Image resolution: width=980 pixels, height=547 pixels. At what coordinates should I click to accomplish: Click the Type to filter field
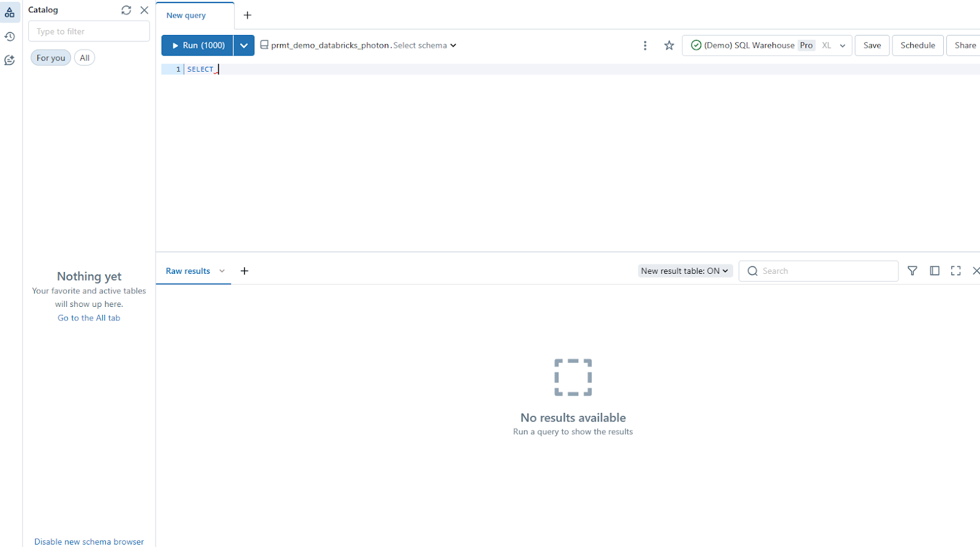tap(89, 31)
